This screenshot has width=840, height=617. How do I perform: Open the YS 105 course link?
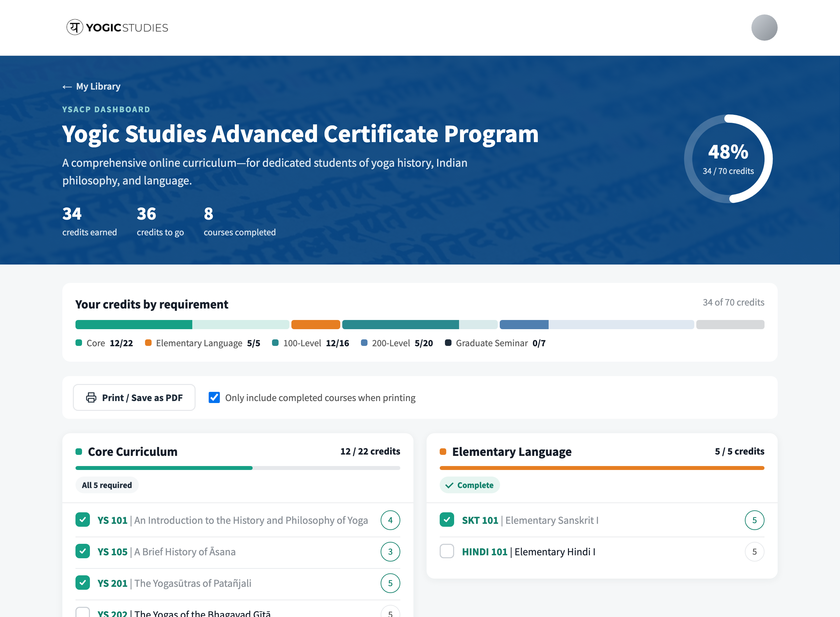pos(166,552)
